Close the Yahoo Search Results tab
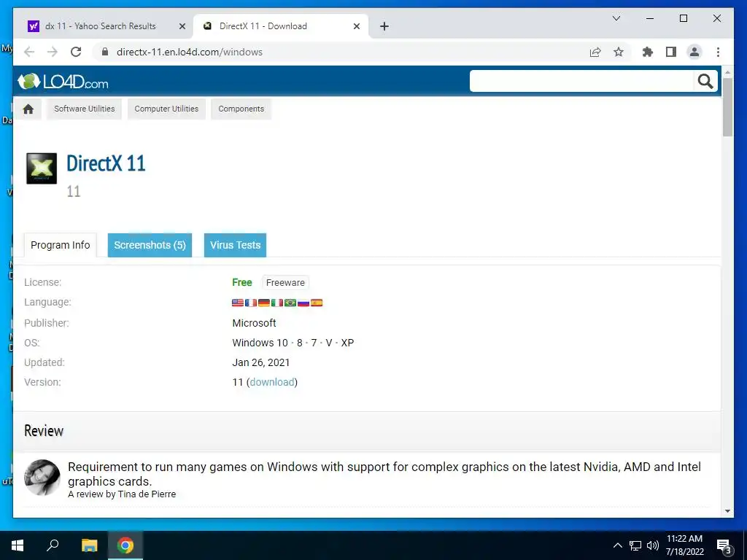This screenshot has height=560, width=747. [x=182, y=26]
